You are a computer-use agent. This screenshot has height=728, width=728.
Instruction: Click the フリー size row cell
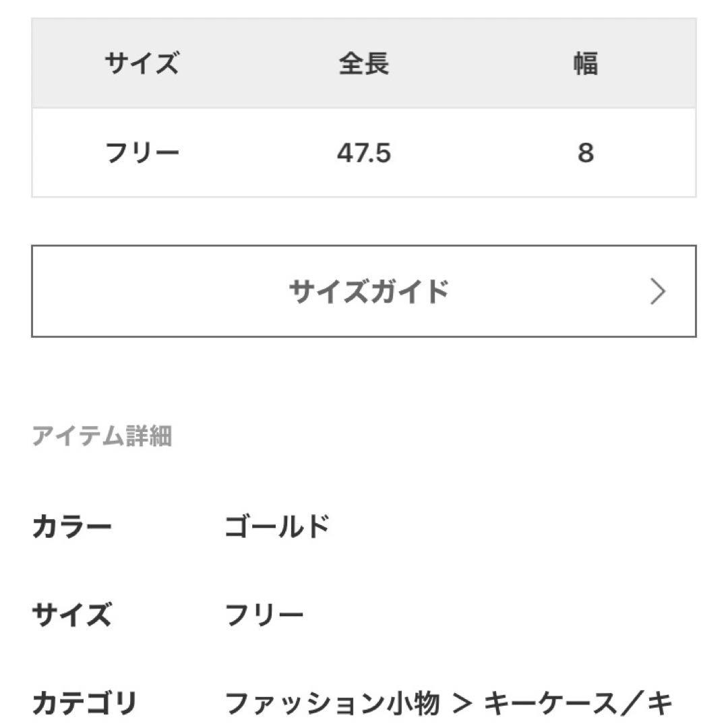[x=142, y=153]
